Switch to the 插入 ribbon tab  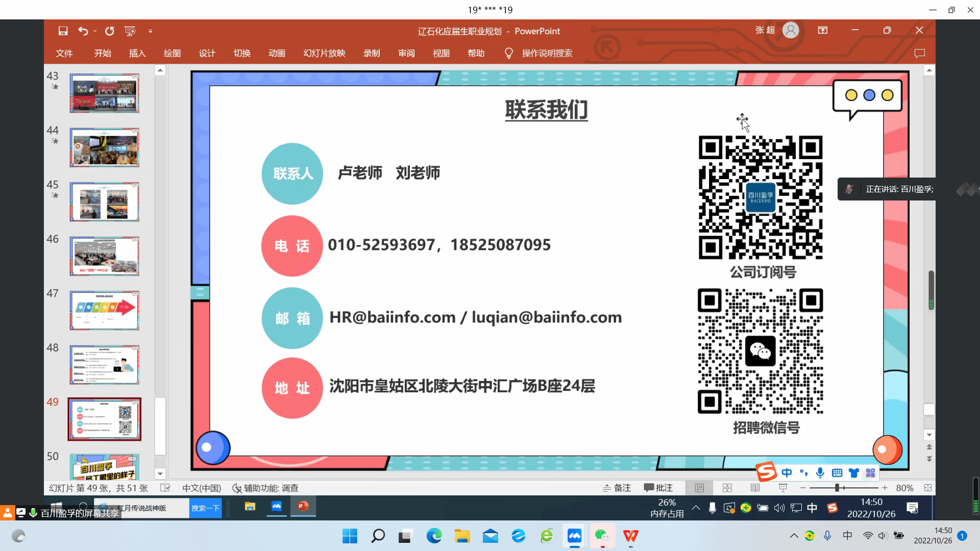point(137,53)
